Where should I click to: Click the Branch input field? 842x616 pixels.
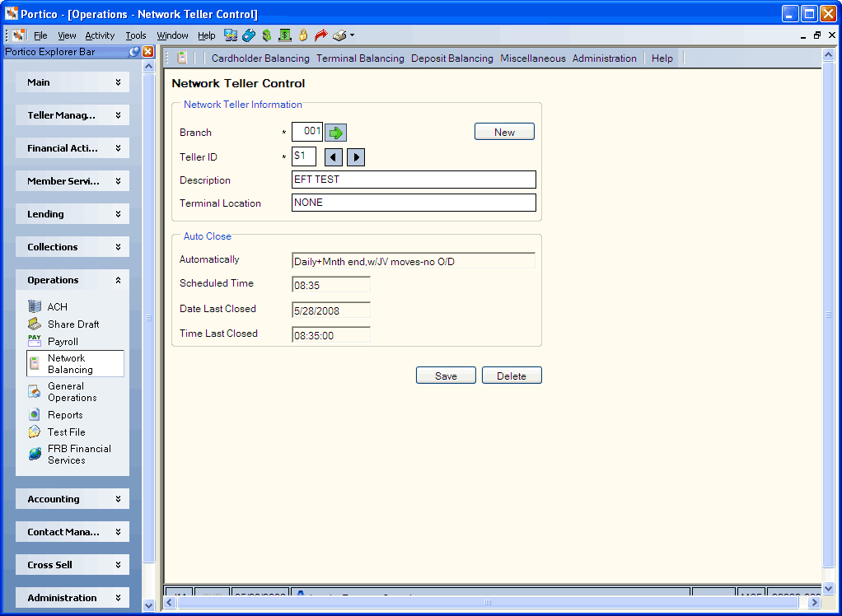pyautogui.click(x=307, y=132)
